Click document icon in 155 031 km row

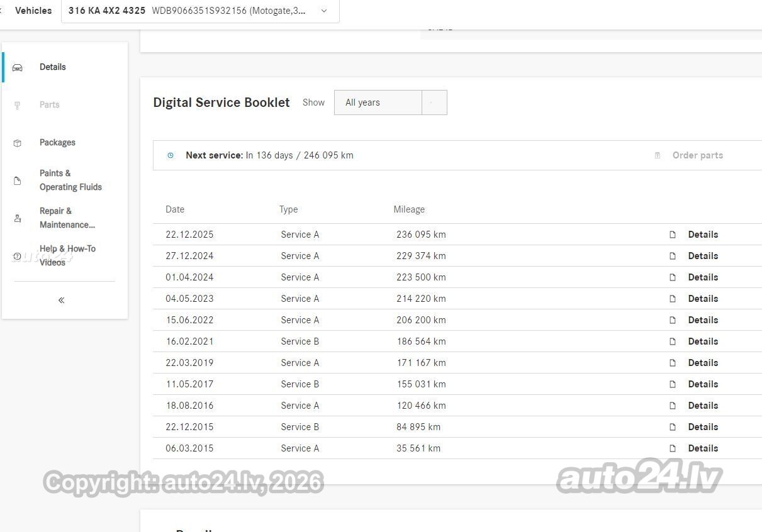click(x=673, y=384)
